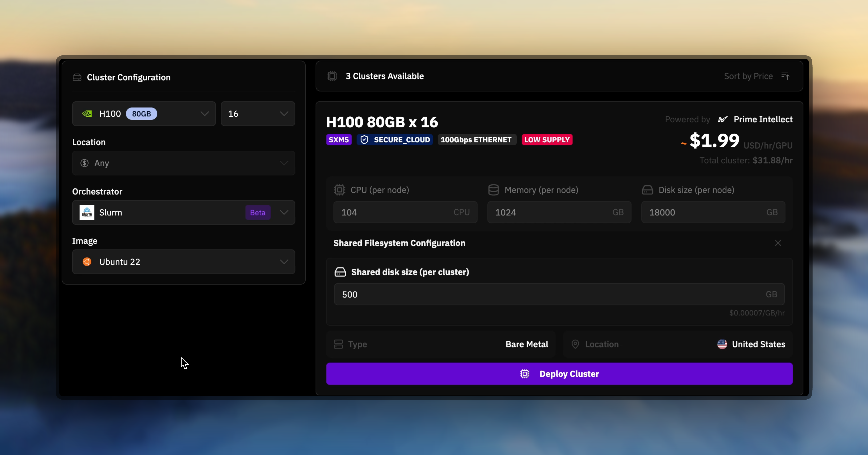Click the Memory per node field showing 1024
This screenshot has height=455, width=868.
pos(559,212)
